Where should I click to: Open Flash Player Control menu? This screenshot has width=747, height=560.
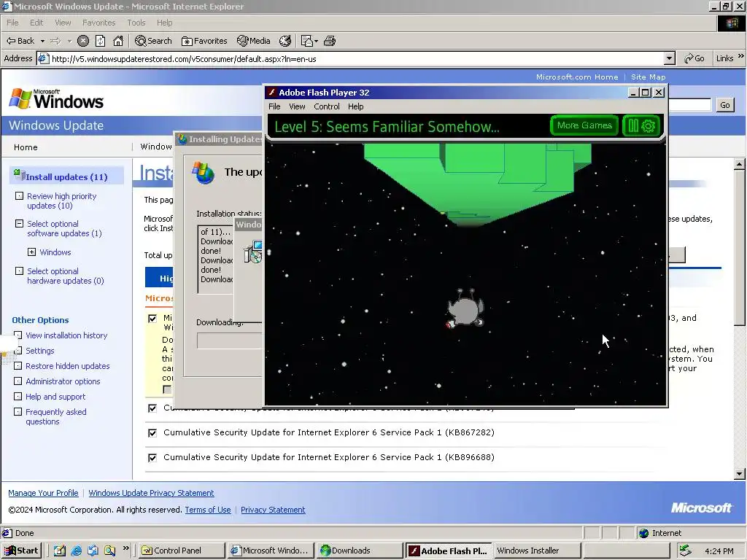326,106
